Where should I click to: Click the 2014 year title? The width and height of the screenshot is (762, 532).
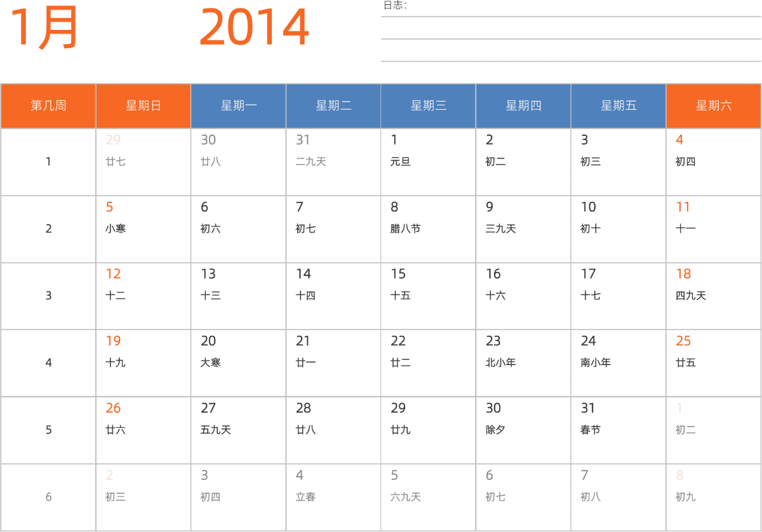254,28
